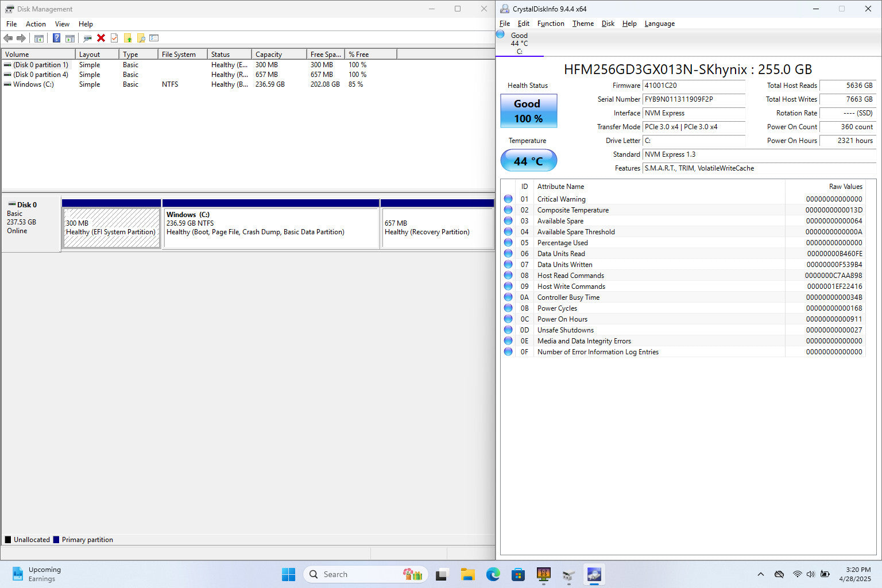Click the health circle icon on disk C: tab

pyautogui.click(x=500, y=34)
